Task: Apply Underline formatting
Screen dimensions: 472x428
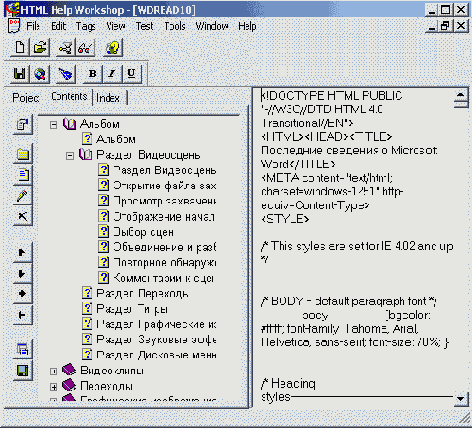Action: click(131, 73)
